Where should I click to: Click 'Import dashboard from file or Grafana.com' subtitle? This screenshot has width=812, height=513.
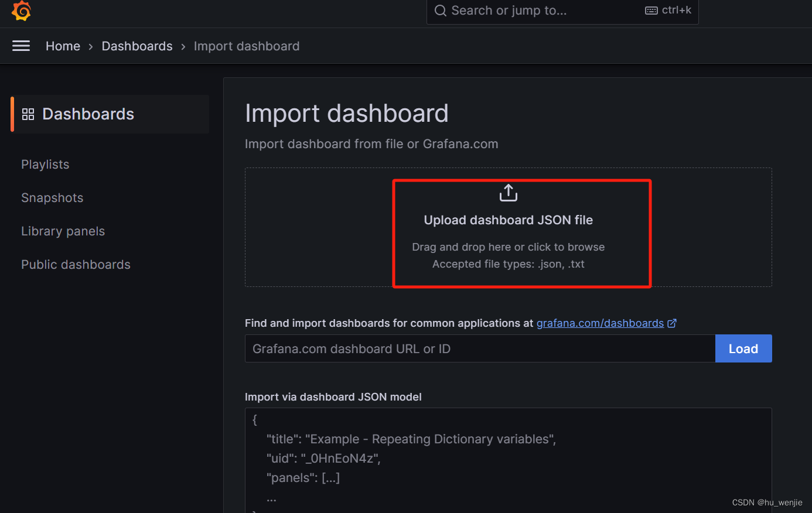click(371, 144)
